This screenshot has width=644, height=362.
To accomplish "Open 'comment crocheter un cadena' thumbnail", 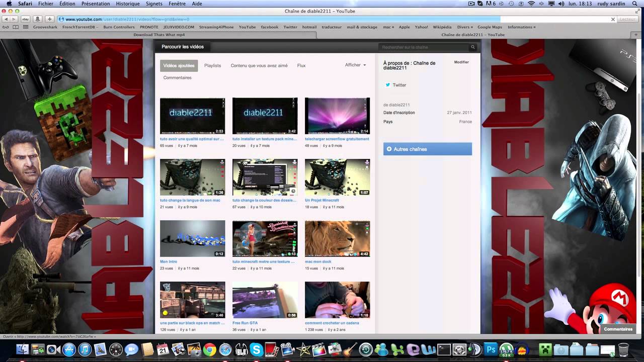I will [x=337, y=300].
